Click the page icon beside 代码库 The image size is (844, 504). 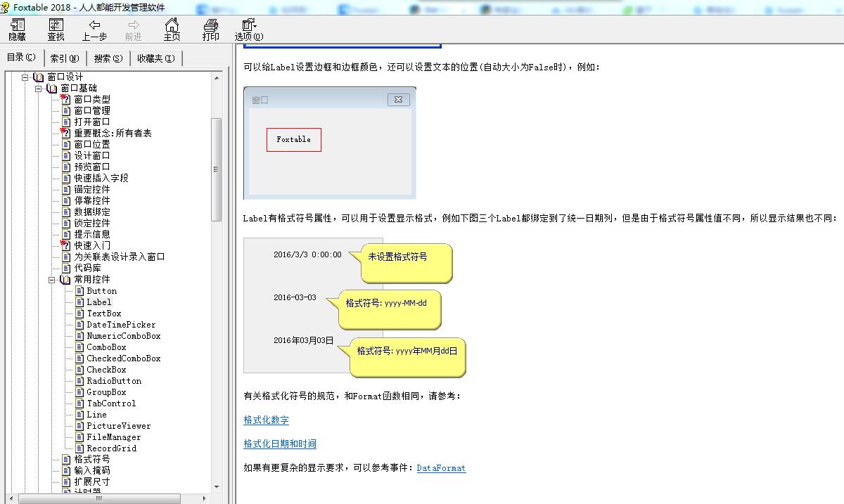coord(66,268)
